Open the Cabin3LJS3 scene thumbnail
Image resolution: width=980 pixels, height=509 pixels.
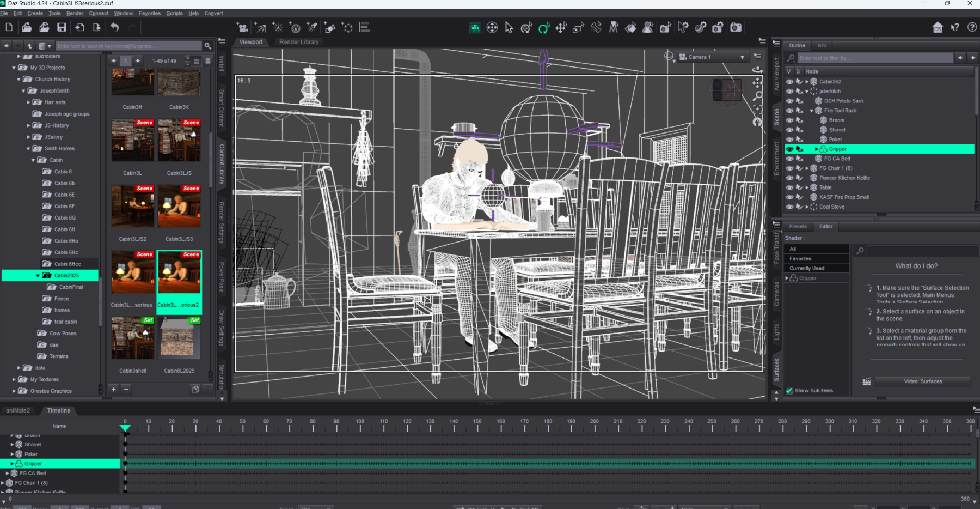[179, 207]
